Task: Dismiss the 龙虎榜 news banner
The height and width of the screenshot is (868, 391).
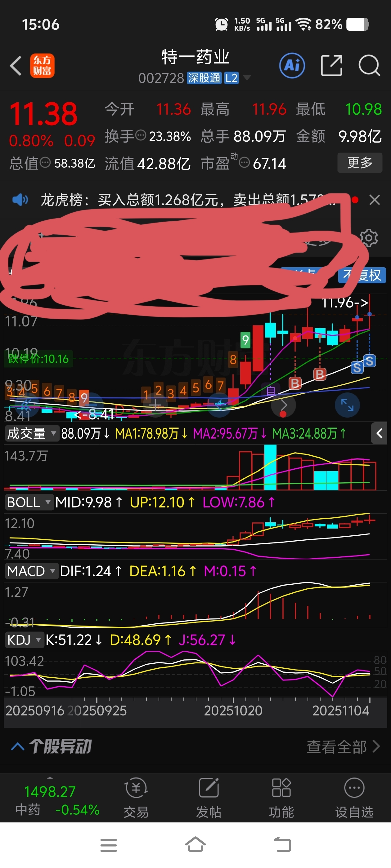Action: (375, 200)
